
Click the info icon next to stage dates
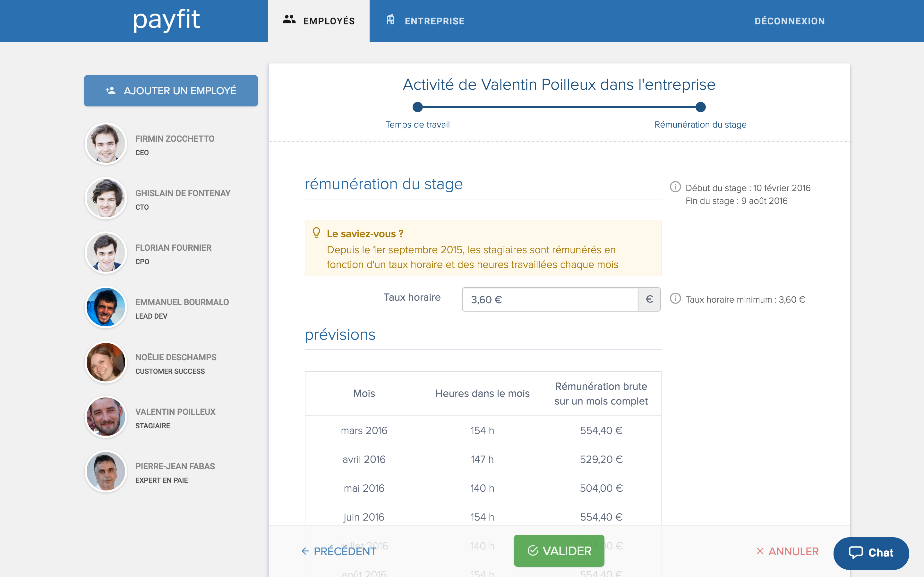[x=675, y=187]
